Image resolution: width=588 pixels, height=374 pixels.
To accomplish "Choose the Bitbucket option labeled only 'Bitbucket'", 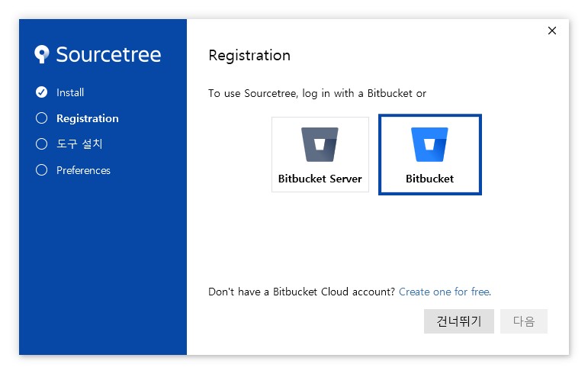I will click(x=429, y=154).
